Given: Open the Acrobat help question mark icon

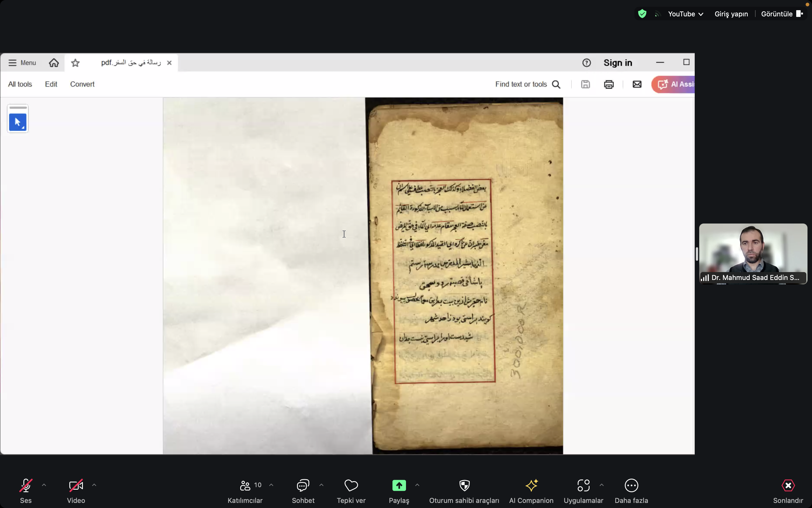Looking at the screenshot, I should (586, 63).
